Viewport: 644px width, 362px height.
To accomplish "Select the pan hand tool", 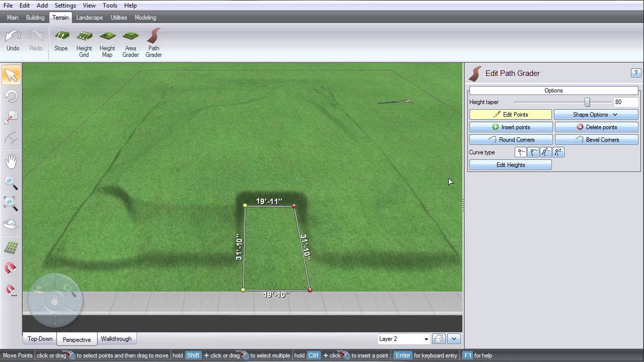I will click(x=11, y=161).
